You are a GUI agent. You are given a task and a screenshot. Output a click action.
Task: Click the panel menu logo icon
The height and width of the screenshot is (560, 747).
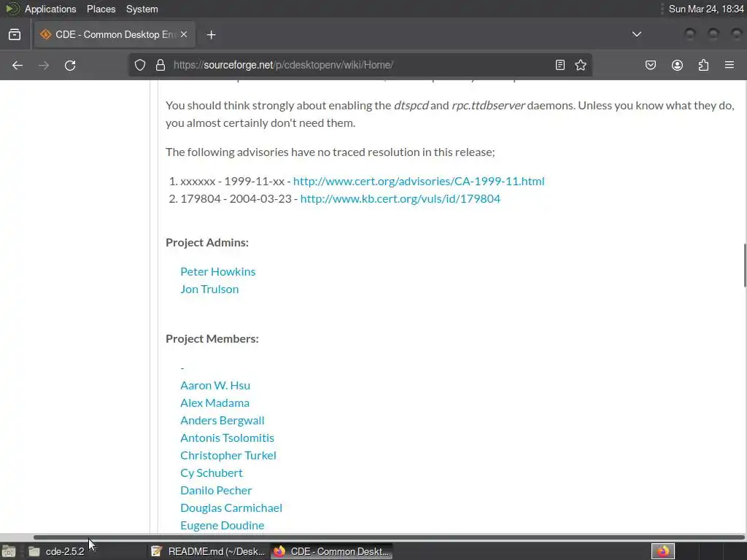12,9
